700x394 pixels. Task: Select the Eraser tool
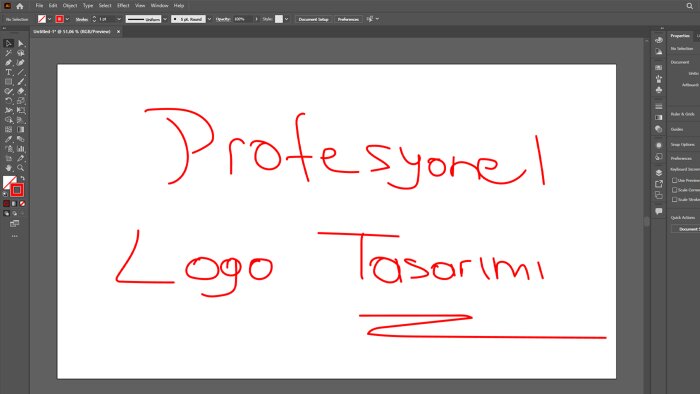21,91
